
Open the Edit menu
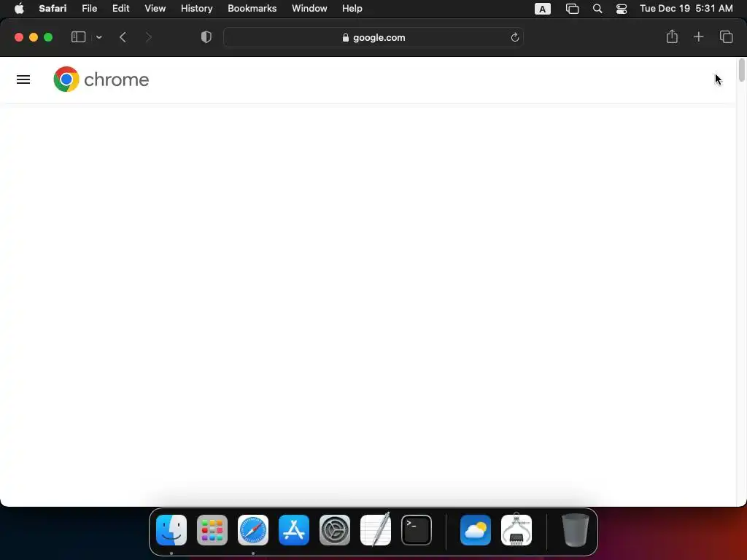pos(120,9)
